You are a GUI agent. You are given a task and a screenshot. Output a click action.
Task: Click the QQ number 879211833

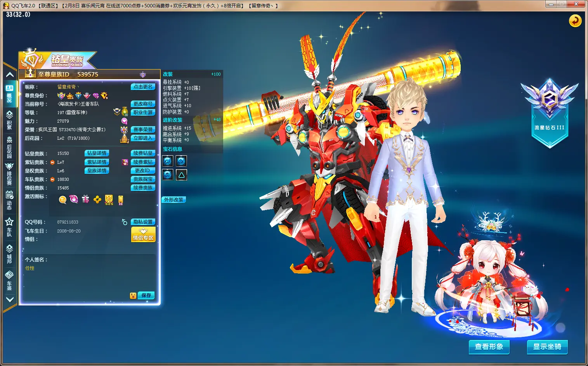(x=68, y=222)
